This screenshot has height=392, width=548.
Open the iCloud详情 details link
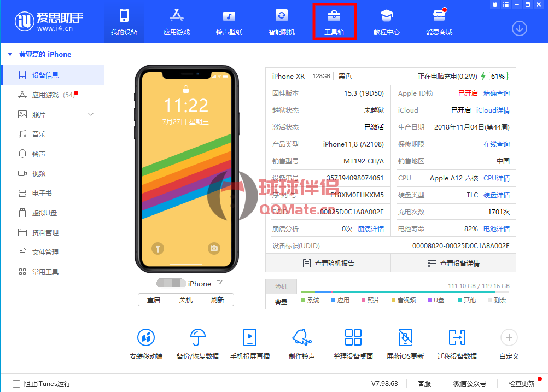point(494,110)
